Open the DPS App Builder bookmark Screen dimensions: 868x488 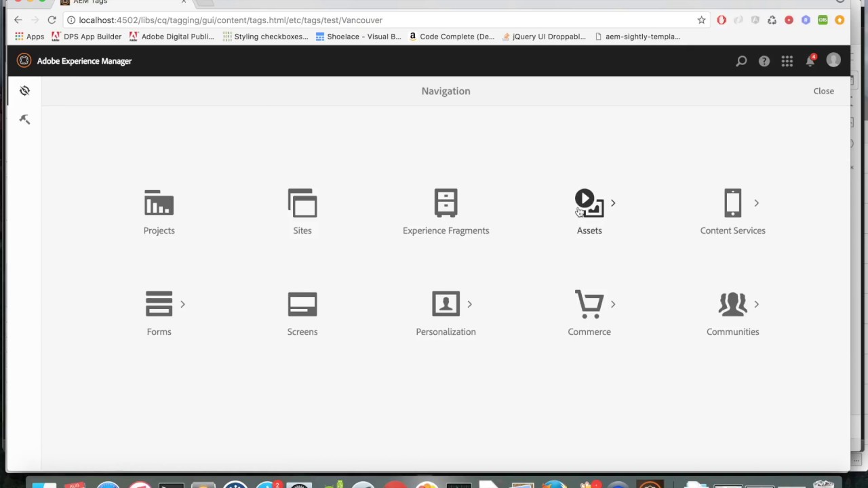click(x=87, y=37)
